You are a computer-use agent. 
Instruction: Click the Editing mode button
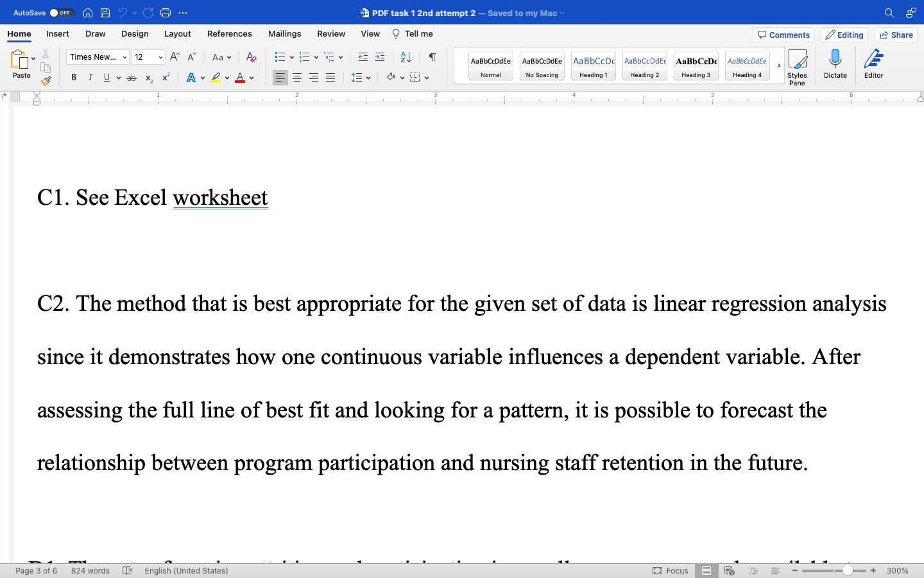pos(844,35)
